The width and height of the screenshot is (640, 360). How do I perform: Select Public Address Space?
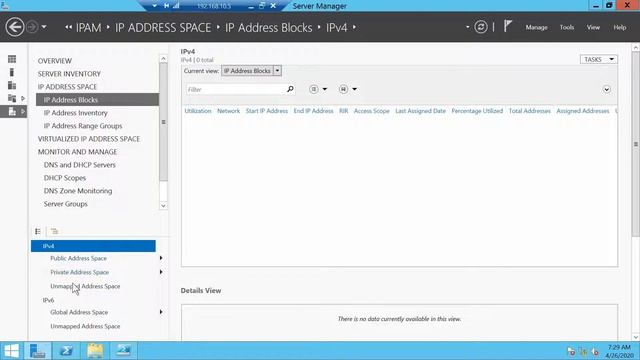pos(78,258)
